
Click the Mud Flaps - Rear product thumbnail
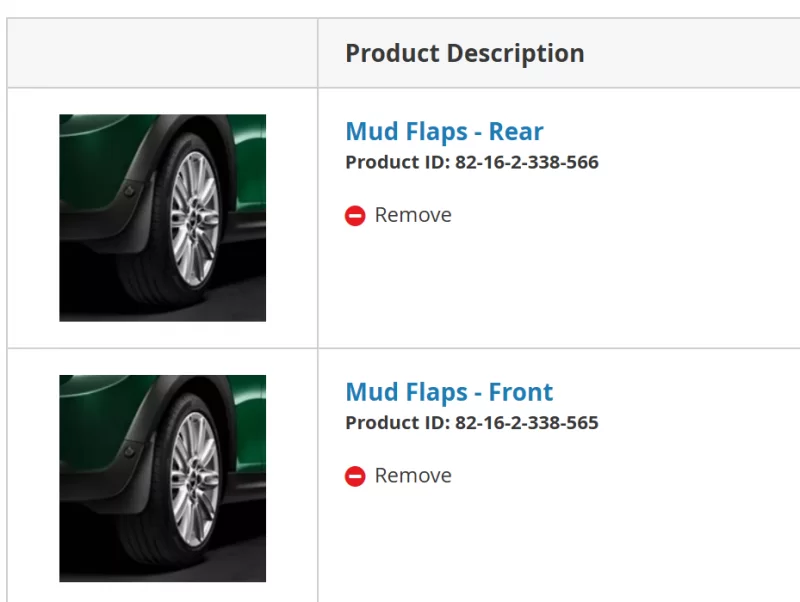162,217
